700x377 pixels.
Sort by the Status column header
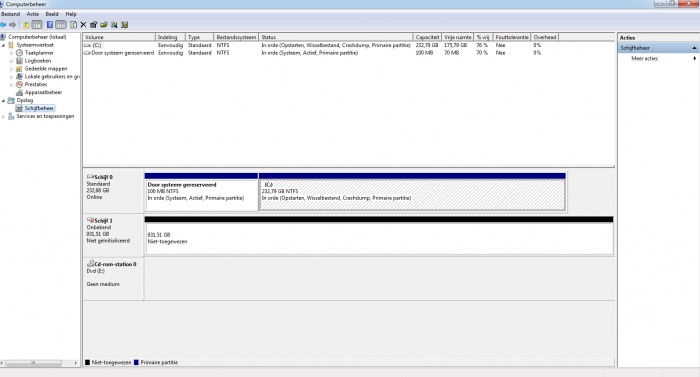pyautogui.click(x=336, y=37)
